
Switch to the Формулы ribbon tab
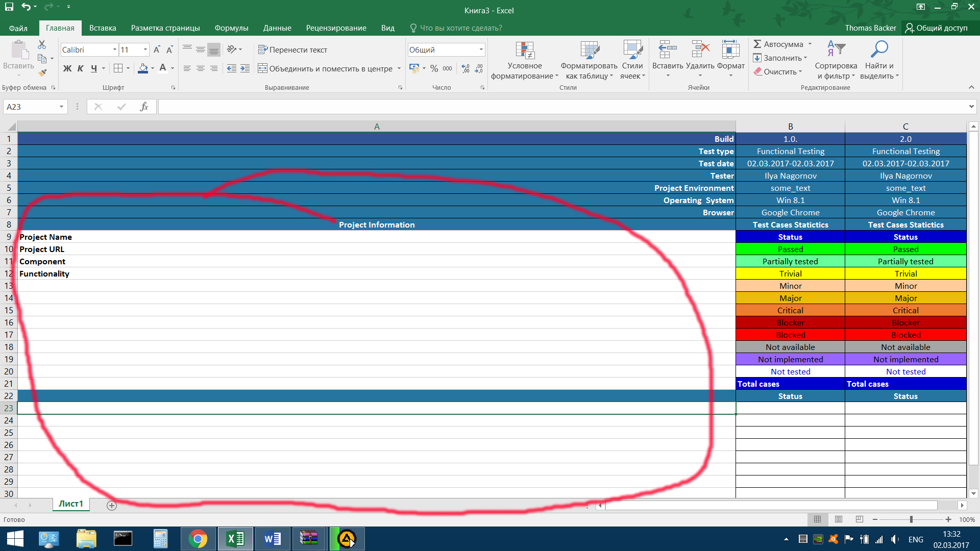(x=231, y=28)
